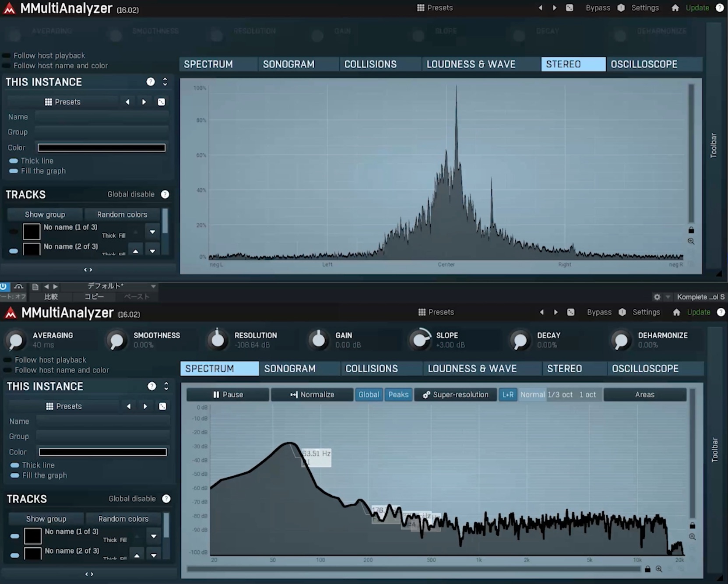728x584 pixels.
Task: Click the magnifier zoom icon beside the spectrum graph
Action: (692, 537)
